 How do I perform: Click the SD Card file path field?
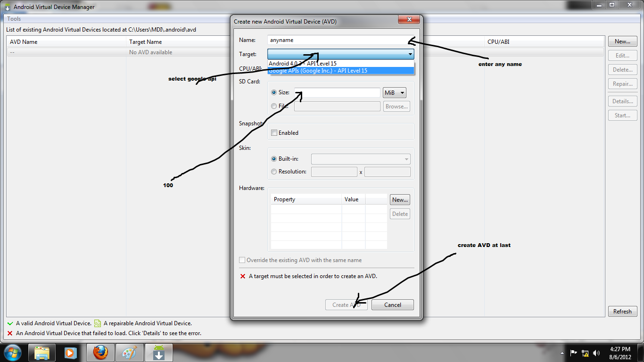(337, 107)
